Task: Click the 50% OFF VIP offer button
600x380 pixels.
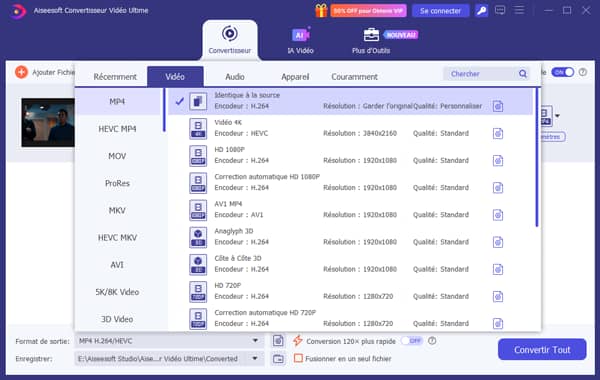Action: 368,11
